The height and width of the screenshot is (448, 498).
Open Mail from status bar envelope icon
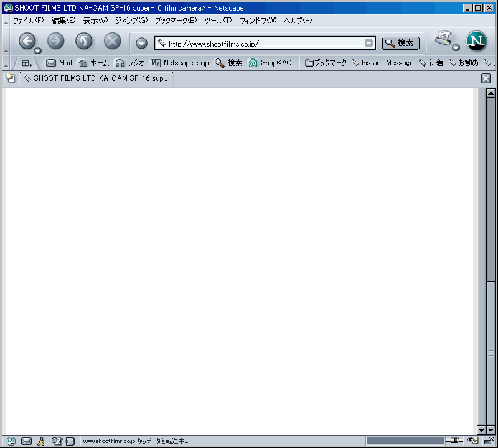(x=26, y=441)
